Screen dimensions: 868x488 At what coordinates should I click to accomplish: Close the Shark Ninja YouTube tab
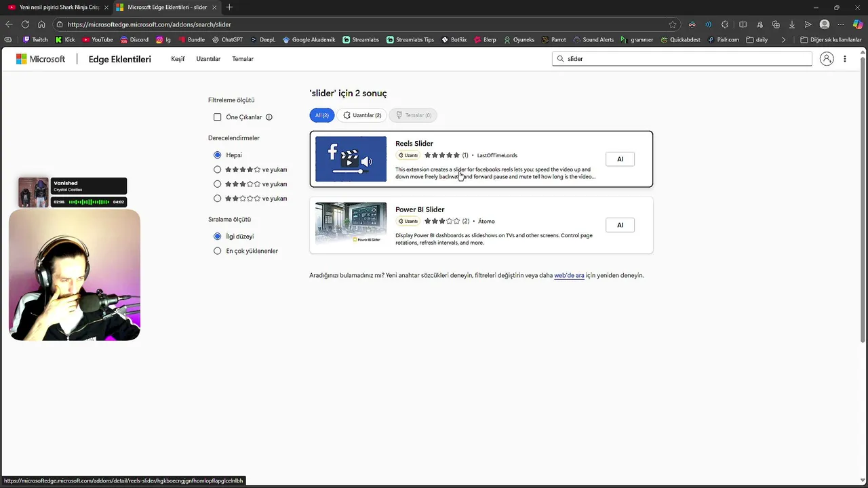click(x=106, y=7)
